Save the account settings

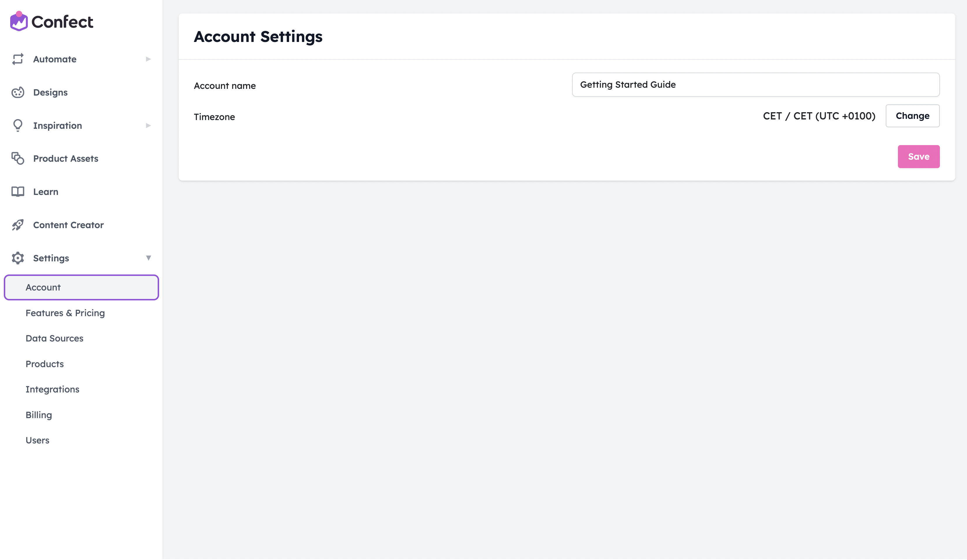point(918,156)
